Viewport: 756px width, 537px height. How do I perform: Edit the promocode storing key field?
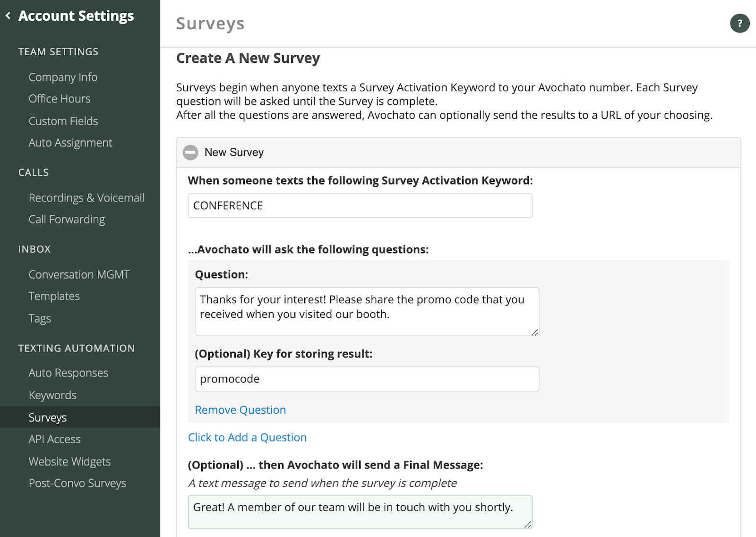click(x=367, y=379)
